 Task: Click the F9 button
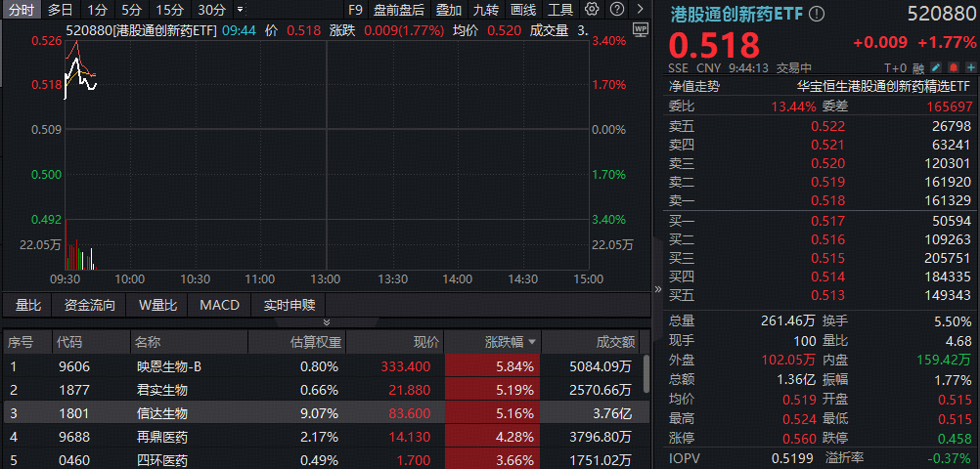355,10
